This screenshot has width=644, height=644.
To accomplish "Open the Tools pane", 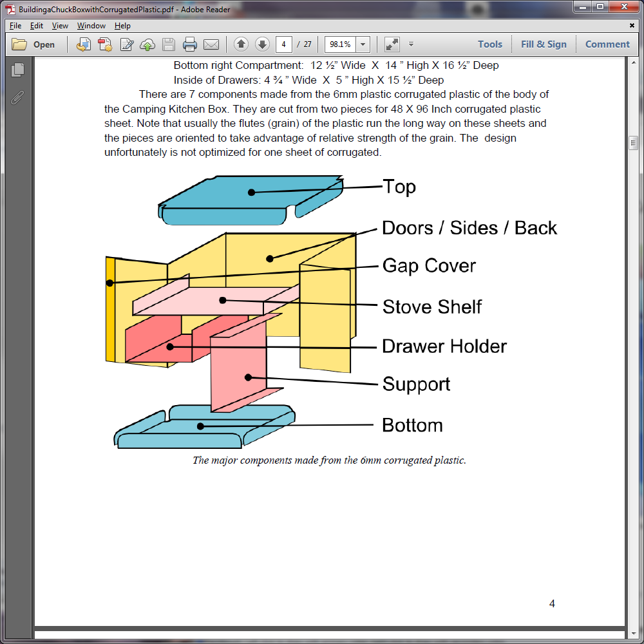I will pos(489,44).
